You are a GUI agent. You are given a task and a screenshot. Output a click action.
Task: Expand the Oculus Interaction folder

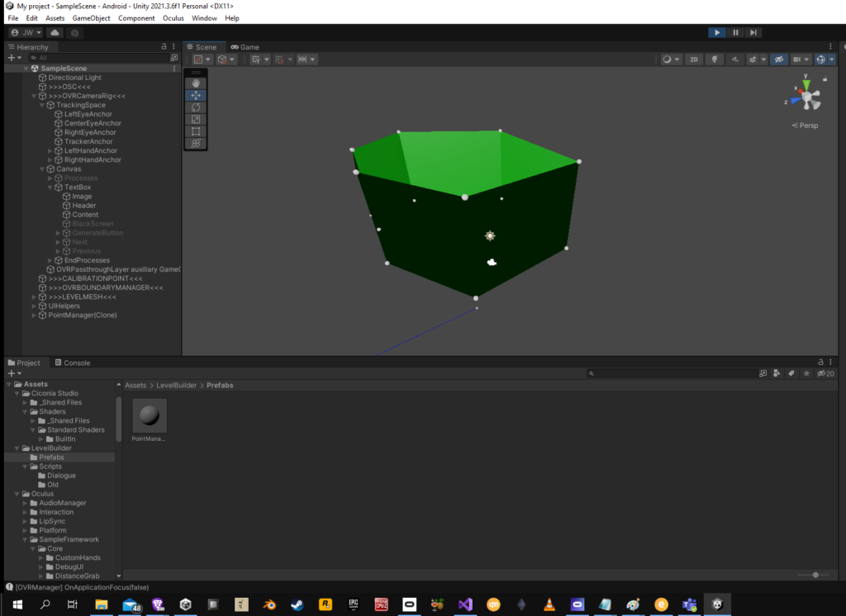pyautogui.click(x=25, y=513)
